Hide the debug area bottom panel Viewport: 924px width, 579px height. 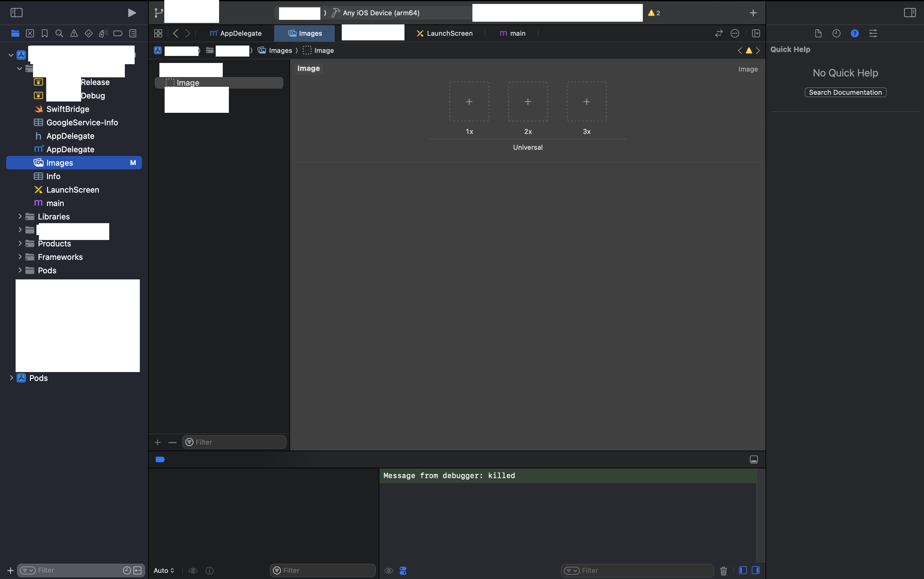coord(754,459)
